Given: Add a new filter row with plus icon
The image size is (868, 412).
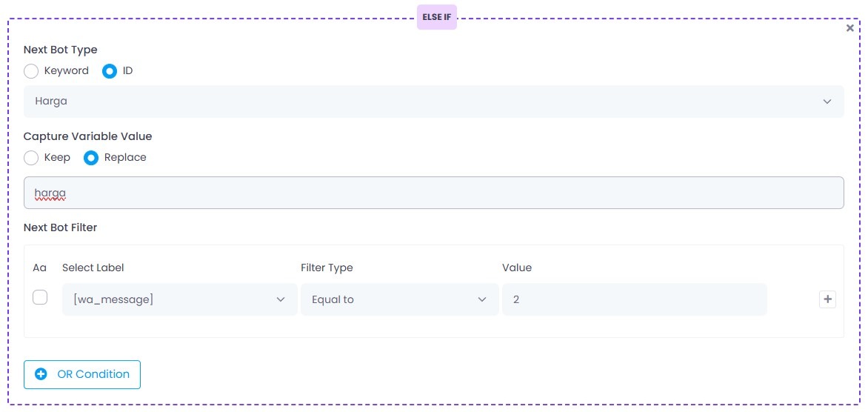Looking at the screenshot, I should 827,299.
